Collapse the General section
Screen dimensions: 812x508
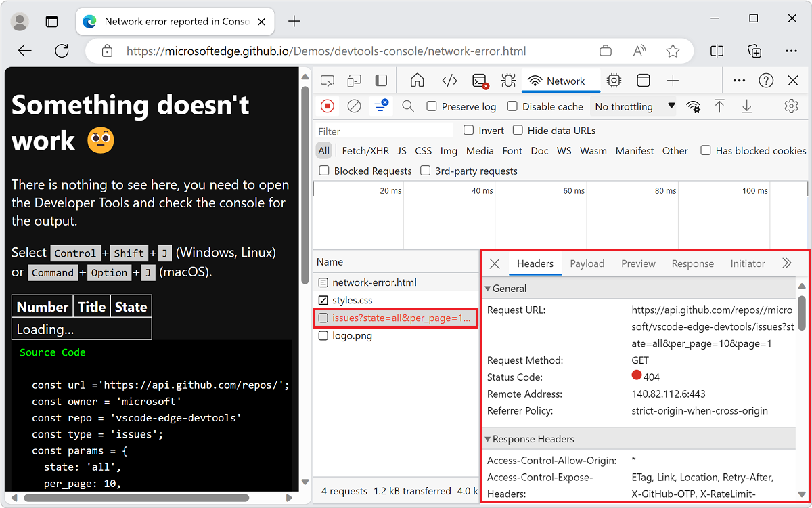(488, 289)
